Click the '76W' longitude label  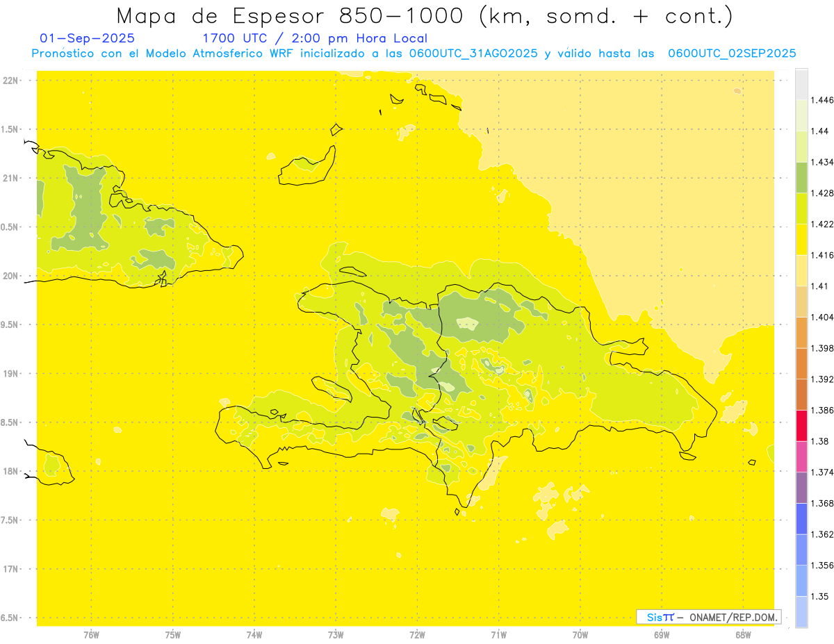[91, 635]
